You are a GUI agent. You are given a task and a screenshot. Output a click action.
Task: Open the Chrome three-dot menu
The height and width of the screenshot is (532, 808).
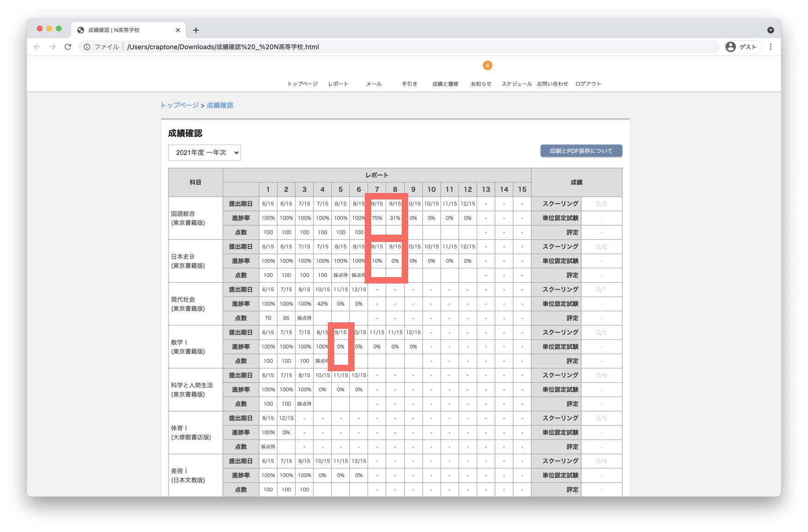tap(771, 47)
